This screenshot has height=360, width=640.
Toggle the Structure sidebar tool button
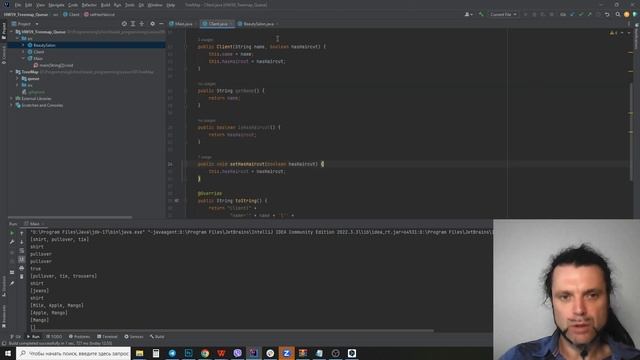coord(4,287)
